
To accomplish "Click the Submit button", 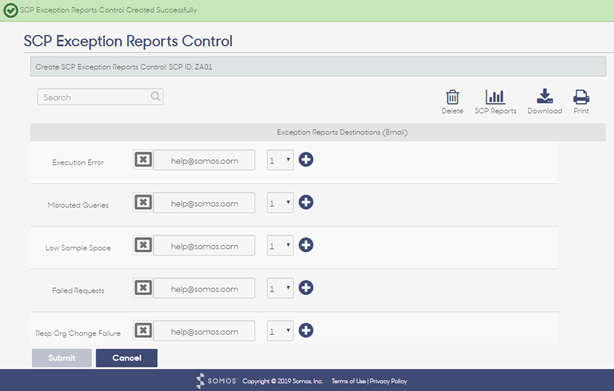I will pyautogui.click(x=62, y=358).
